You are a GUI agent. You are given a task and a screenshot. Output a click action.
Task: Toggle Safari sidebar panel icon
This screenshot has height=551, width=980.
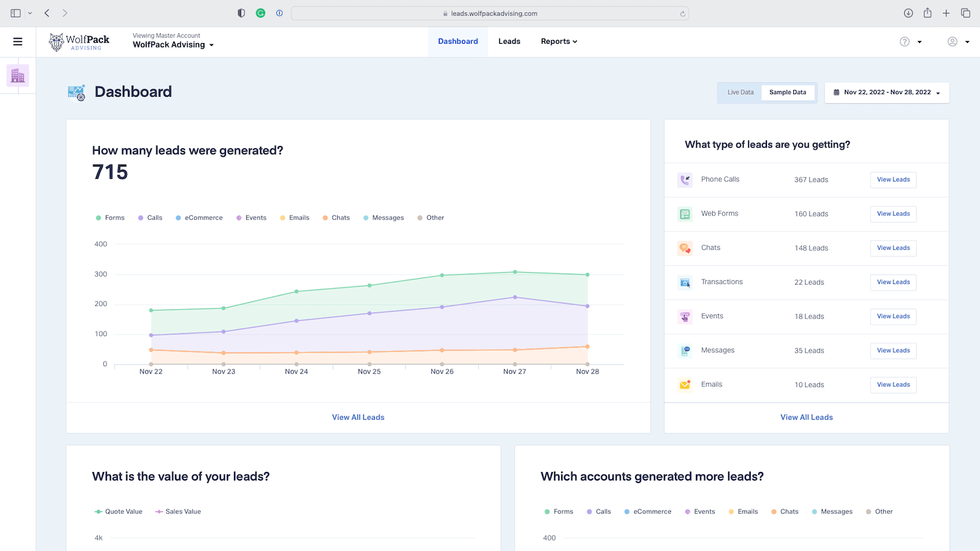(16, 13)
